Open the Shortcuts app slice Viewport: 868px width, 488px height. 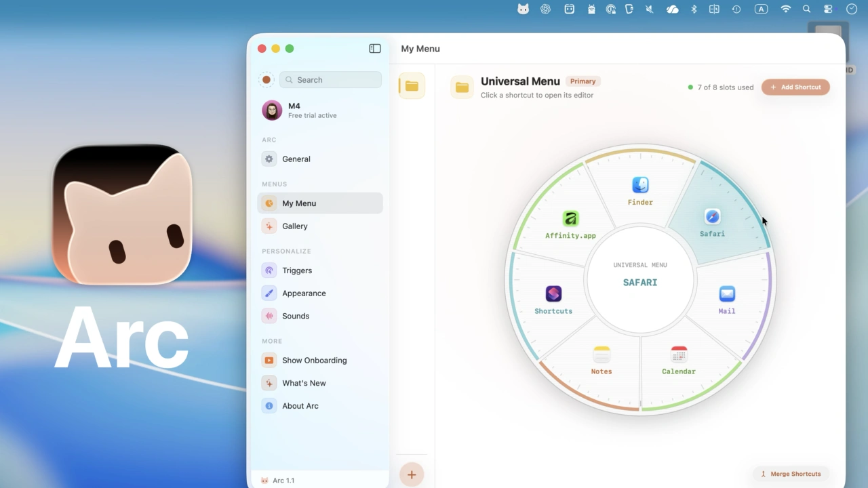tap(553, 300)
